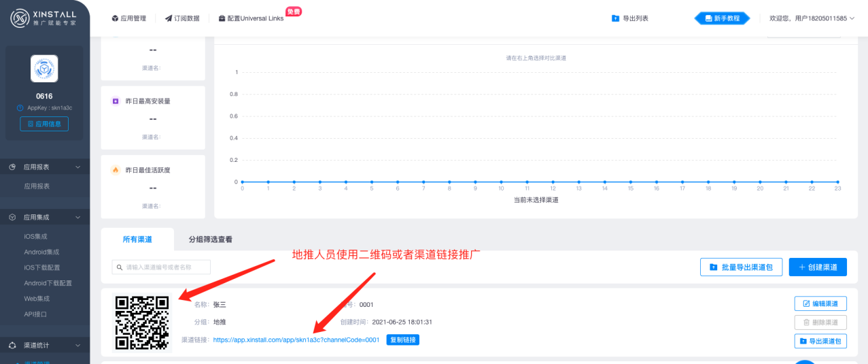Click the 昨日最高安装量 card title
This screenshot has height=364, width=868.
point(148,101)
